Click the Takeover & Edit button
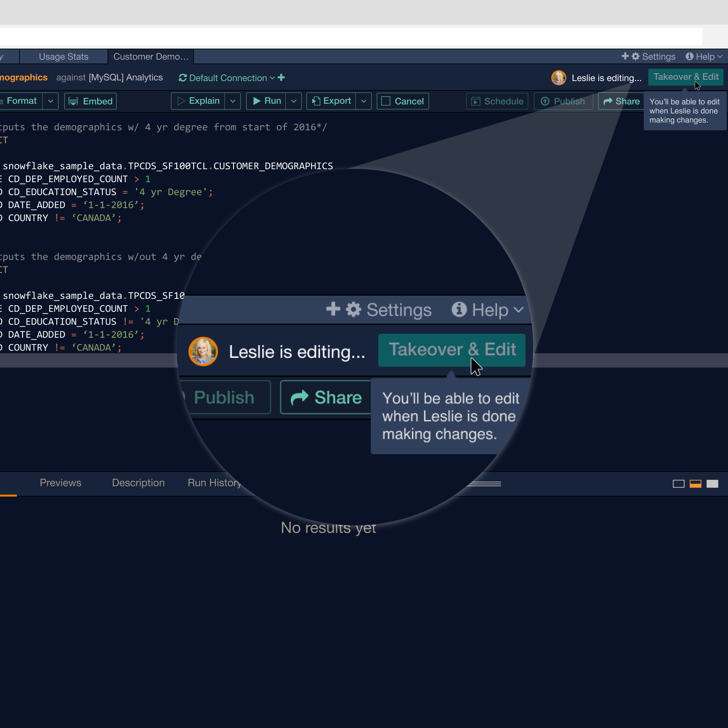Screen dimensions: 728x728 (686, 77)
